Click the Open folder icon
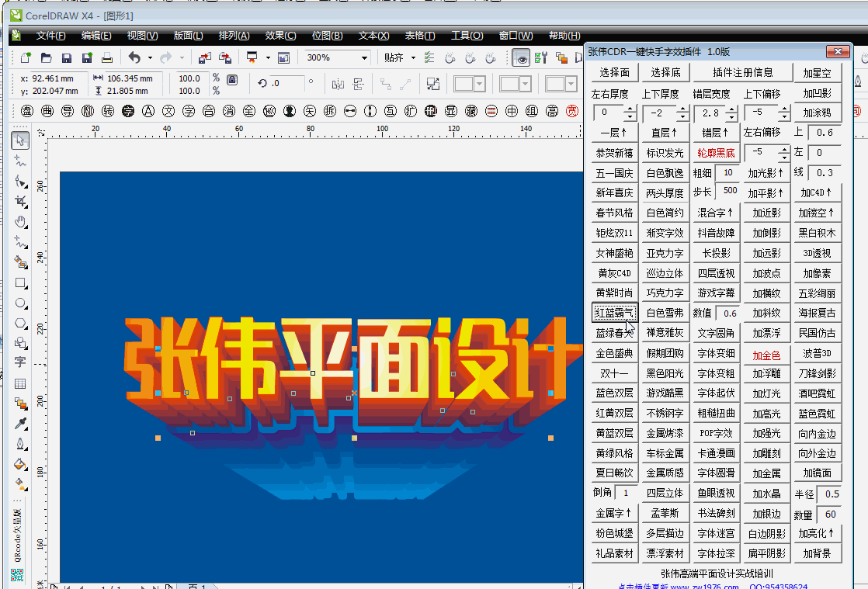Viewport: 868px width, 589px height. pos(46,57)
